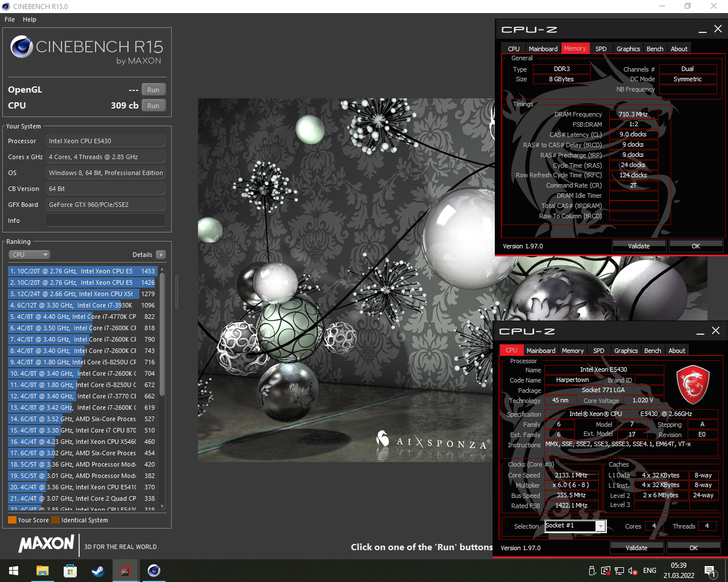Click the GFX Board field GeForce GTX 960
The height and width of the screenshot is (582, 728).
(x=106, y=205)
